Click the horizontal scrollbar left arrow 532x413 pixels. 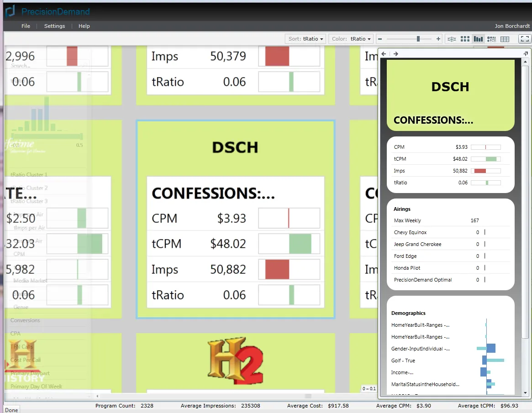coord(98,396)
